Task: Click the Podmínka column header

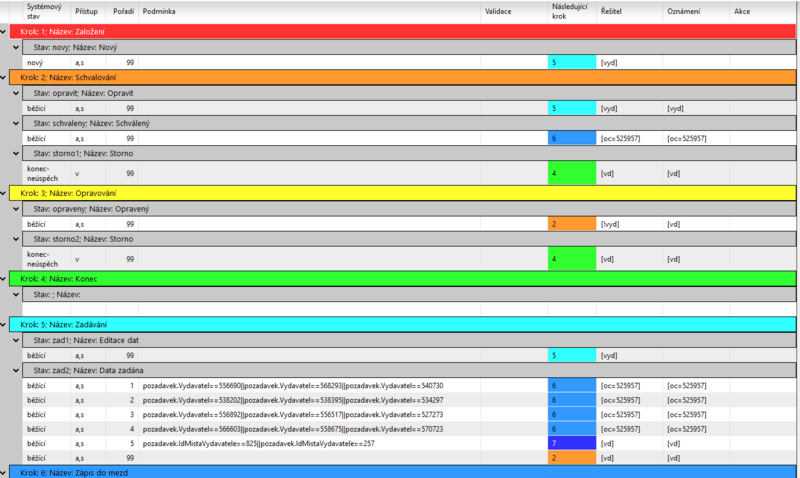Action: [x=309, y=11]
